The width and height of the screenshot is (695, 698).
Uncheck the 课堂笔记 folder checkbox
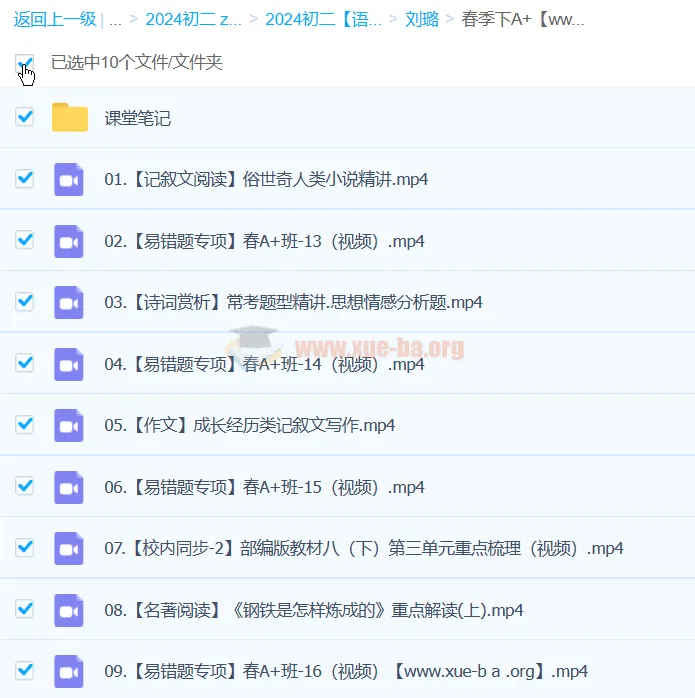tap(25, 117)
